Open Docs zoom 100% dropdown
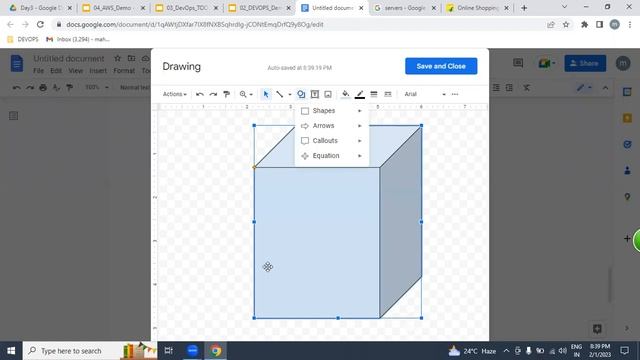 click(97, 87)
